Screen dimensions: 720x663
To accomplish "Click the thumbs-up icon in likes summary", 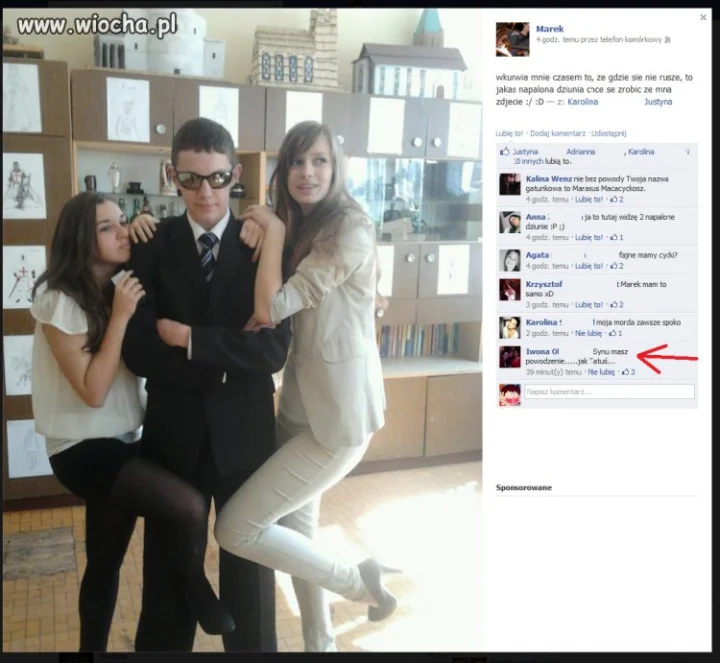I will [x=505, y=152].
